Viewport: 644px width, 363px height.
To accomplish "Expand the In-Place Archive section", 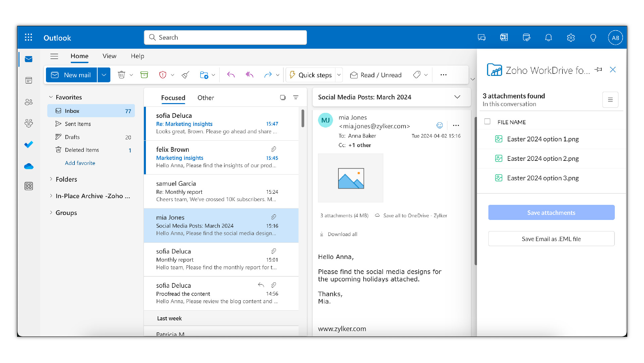I will tap(51, 195).
